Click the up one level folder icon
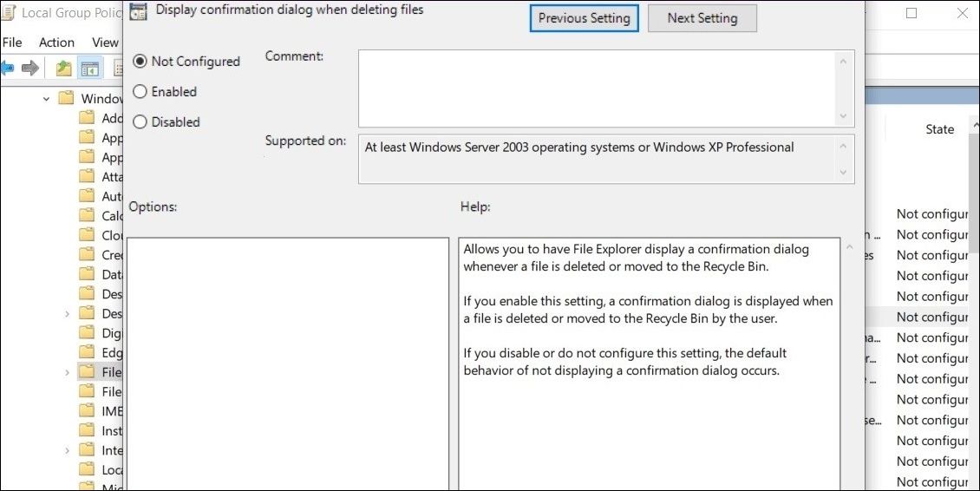This screenshot has width=980, height=491. pos(63,69)
